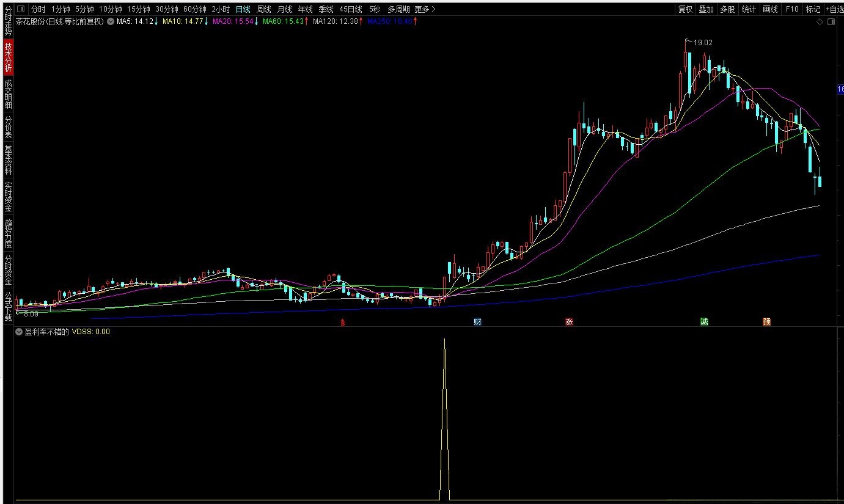Expand the 盈利率不错的 indicator dropdown arrow
This screenshot has height=504, width=844.
point(19,332)
